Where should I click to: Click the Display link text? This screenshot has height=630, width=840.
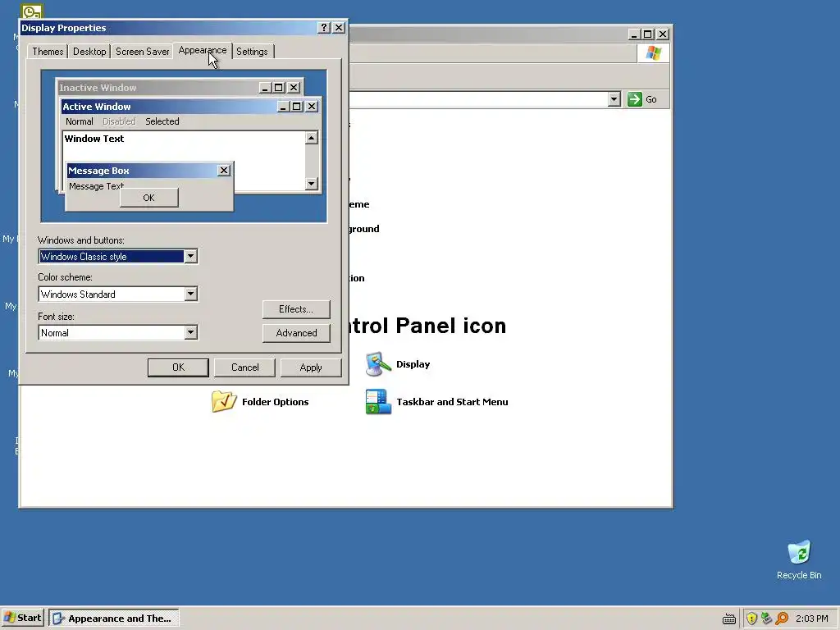413,364
